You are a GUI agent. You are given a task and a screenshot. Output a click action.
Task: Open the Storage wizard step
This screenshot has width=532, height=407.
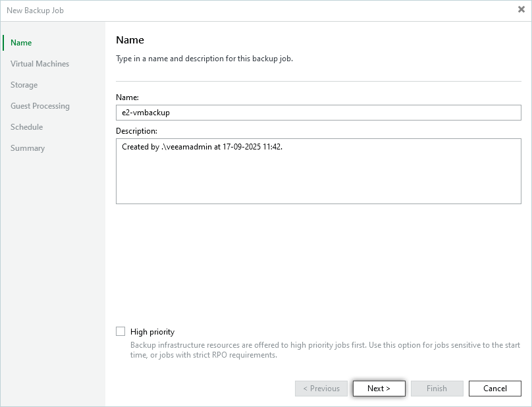(24, 85)
